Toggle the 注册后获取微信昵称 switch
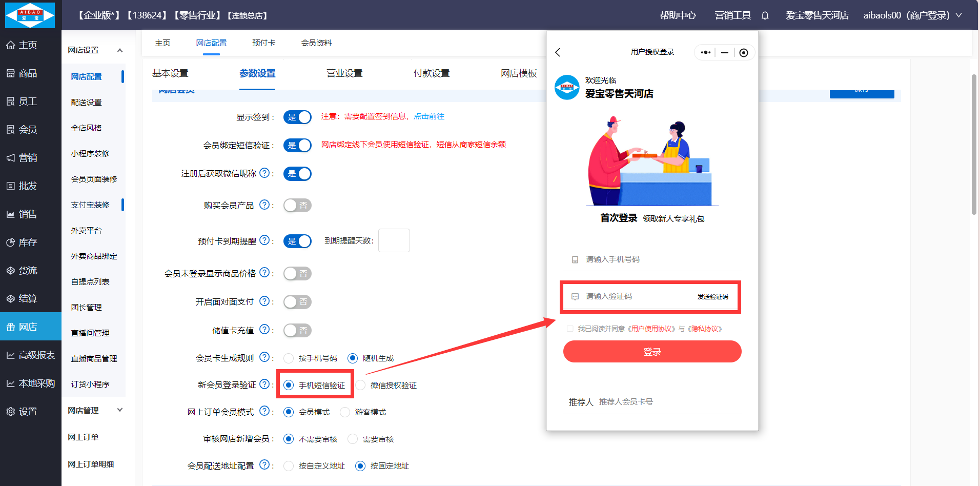 (x=297, y=174)
